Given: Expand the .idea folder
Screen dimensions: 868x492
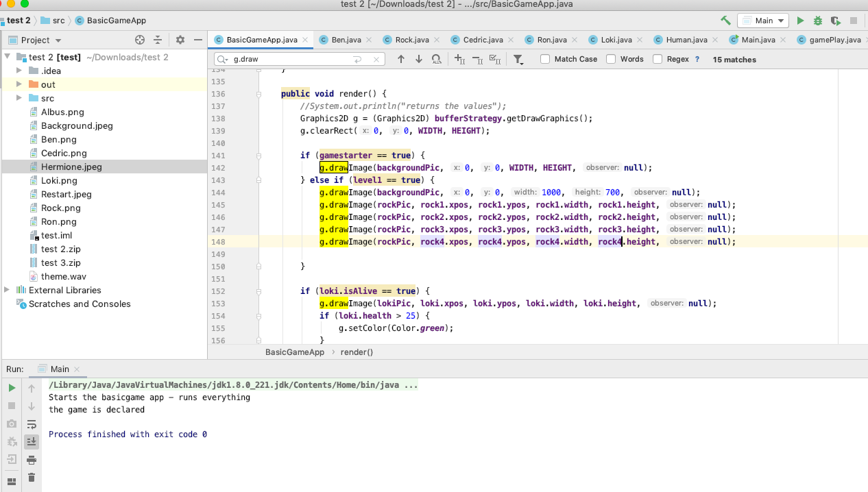Looking at the screenshot, I should pos(19,71).
